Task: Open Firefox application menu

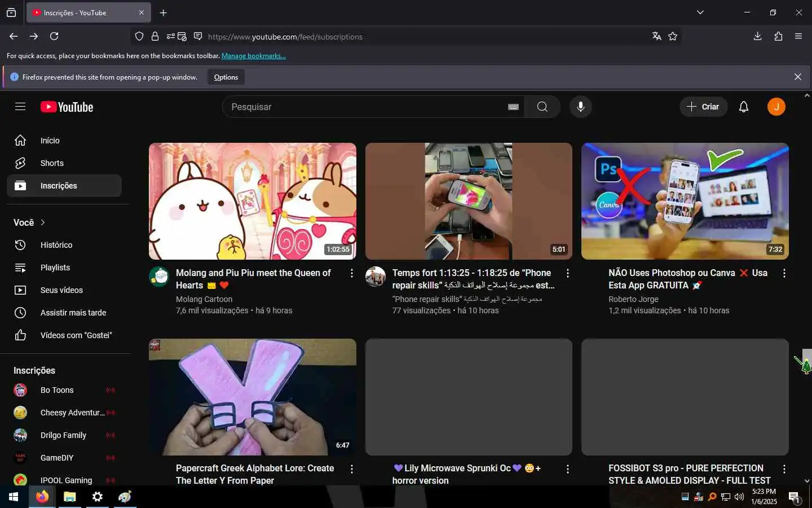Action: pyautogui.click(x=798, y=36)
